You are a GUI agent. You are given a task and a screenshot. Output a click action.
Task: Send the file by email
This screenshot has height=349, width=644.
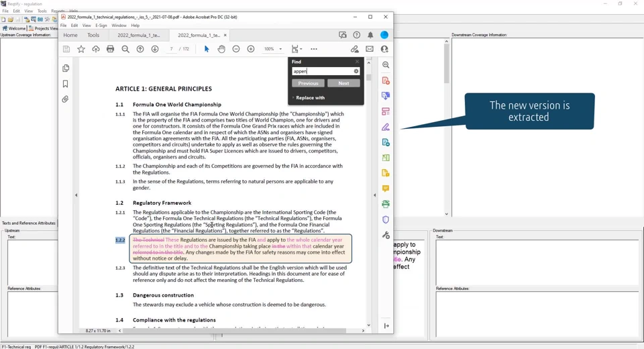pyautogui.click(x=370, y=49)
